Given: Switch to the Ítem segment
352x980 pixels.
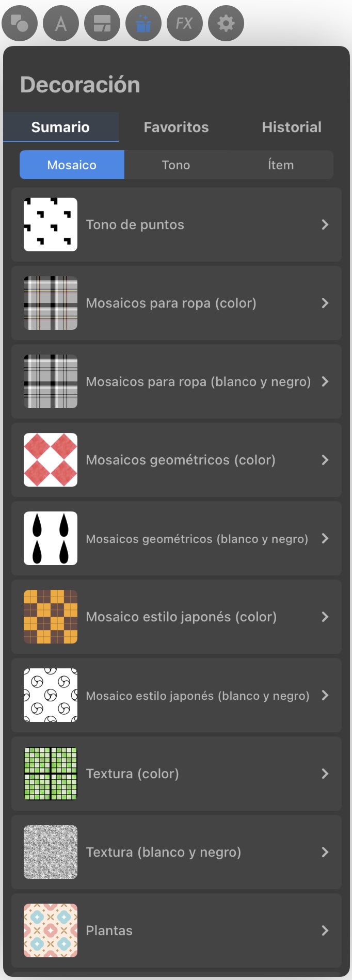Looking at the screenshot, I should point(281,165).
